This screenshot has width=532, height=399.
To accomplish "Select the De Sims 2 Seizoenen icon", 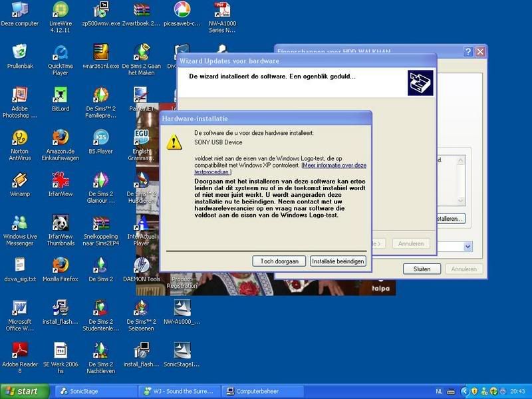I will [x=141, y=315].
